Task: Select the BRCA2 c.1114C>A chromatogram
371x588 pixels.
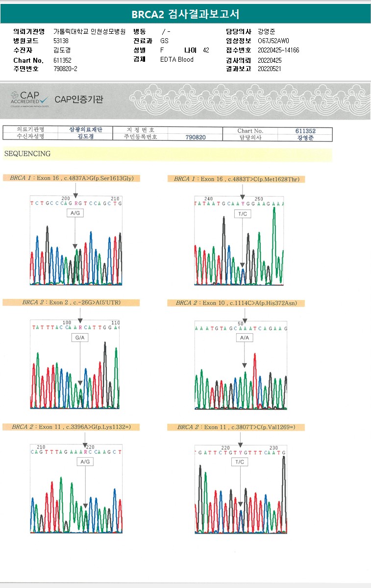Action: [x=241, y=365]
